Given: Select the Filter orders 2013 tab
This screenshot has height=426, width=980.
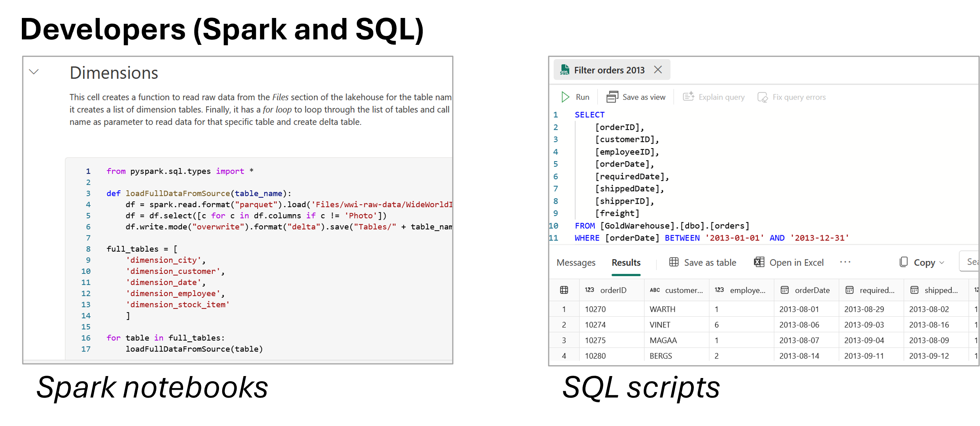Looking at the screenshot, I should coord(611,70).
